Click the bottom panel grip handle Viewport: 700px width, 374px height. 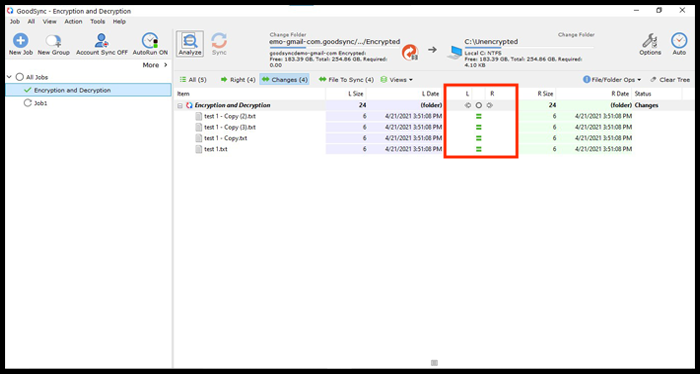coord(434,363)
